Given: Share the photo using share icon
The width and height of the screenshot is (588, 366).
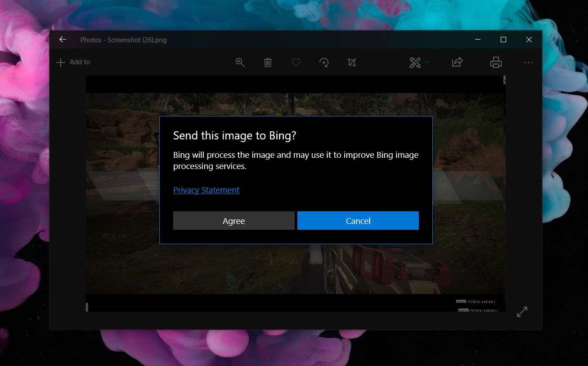Looking at the screenshot, I should click(x=457, y=62).
